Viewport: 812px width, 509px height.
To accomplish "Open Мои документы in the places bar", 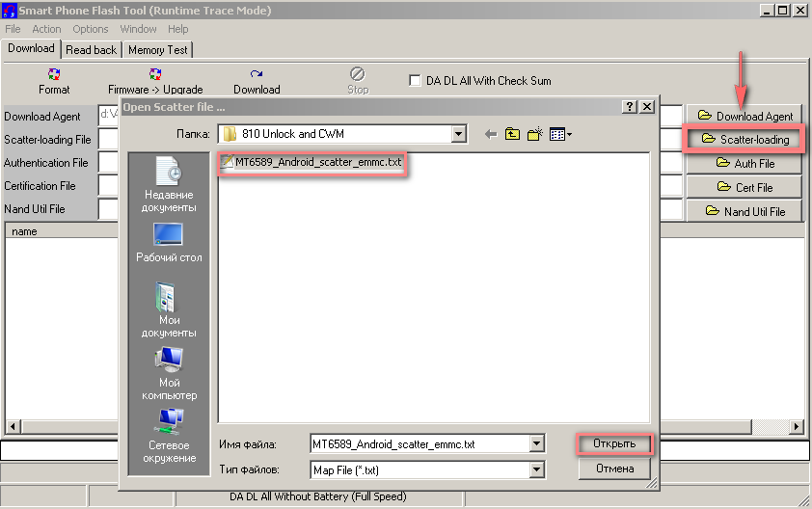I will (x=169, y=309).
